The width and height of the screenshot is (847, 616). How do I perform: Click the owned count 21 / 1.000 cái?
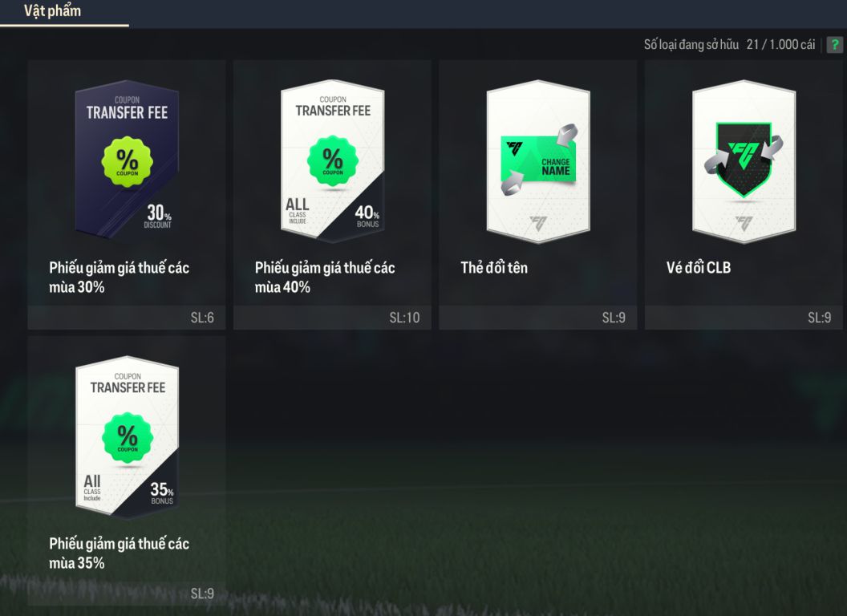(780, 44)
